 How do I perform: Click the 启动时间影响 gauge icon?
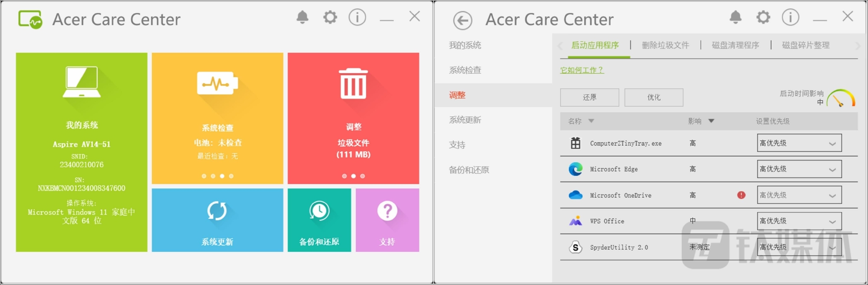tap(841, 98)
